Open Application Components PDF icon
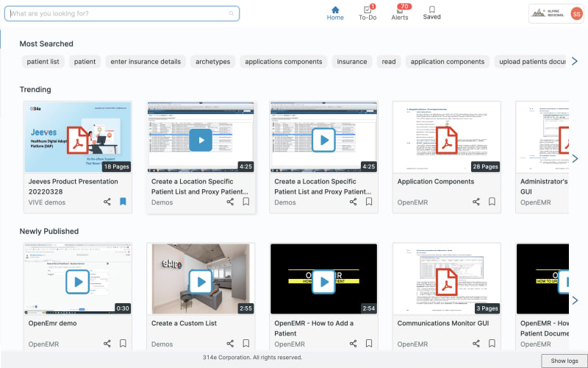 coord(446,140)
